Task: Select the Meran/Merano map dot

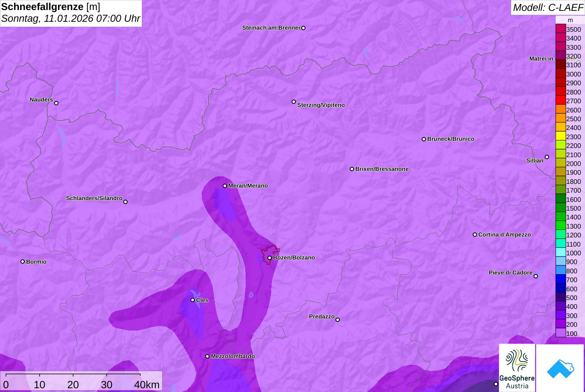Action: pos(225,186)
